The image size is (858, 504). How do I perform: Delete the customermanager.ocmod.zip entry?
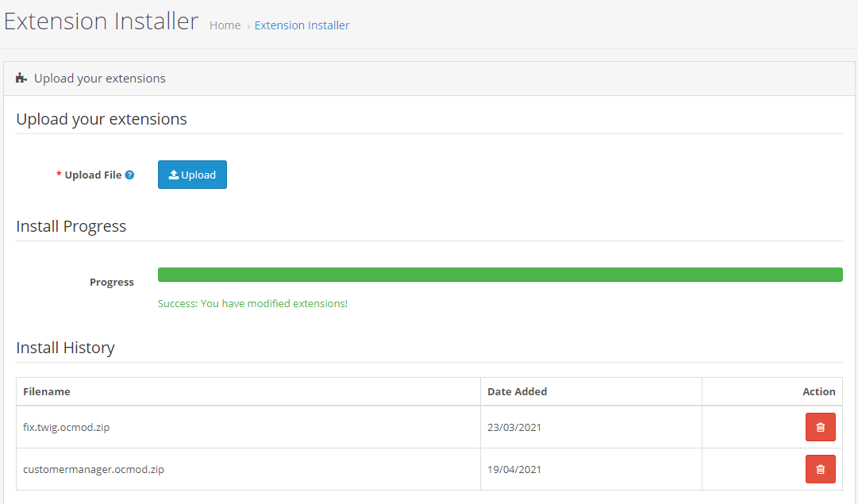coord(820,469)
